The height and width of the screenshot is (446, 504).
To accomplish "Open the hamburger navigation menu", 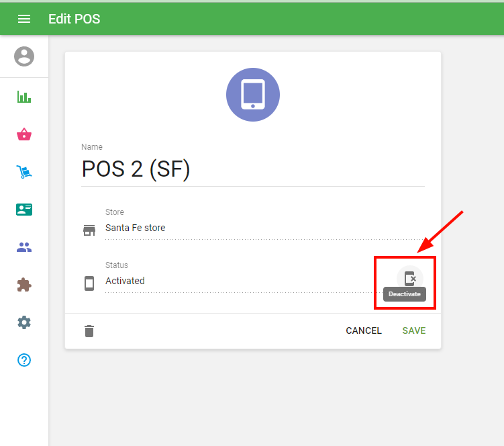I will [x=24, y=19].
